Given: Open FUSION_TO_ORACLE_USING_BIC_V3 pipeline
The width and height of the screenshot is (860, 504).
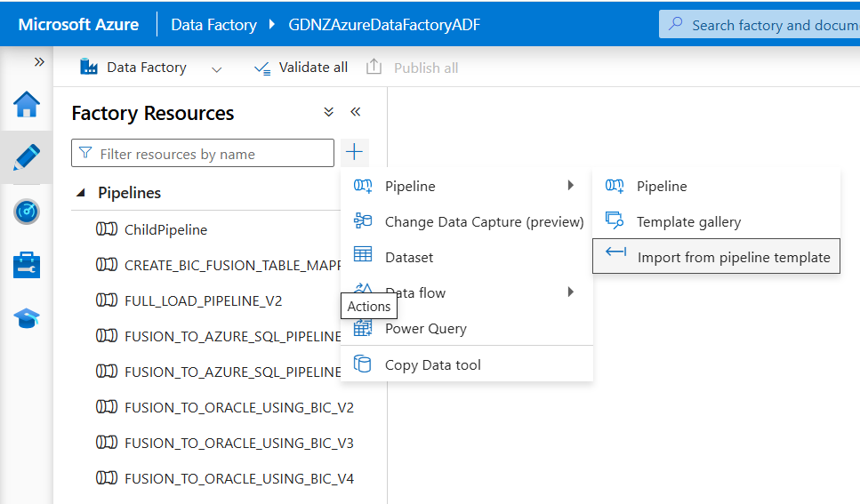Looking at the screenshot, I should [239, 444].
